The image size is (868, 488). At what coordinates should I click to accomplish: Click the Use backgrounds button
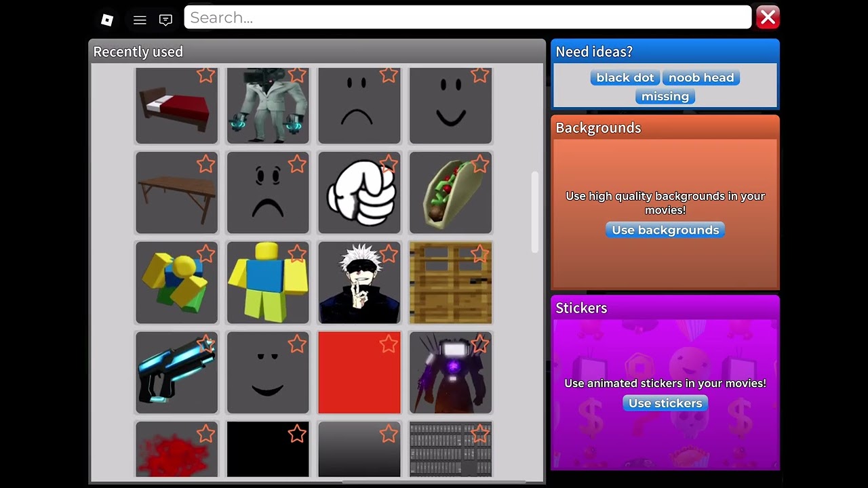(665, 230)
